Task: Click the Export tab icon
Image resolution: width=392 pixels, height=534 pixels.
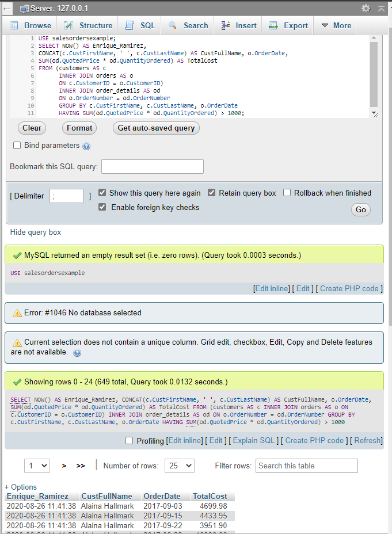Action: pos(273,25)
